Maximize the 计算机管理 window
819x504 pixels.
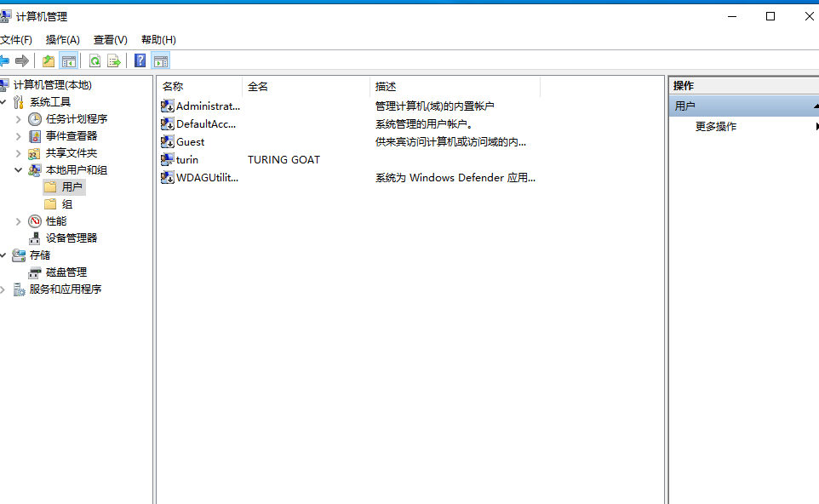pos(770,17)
